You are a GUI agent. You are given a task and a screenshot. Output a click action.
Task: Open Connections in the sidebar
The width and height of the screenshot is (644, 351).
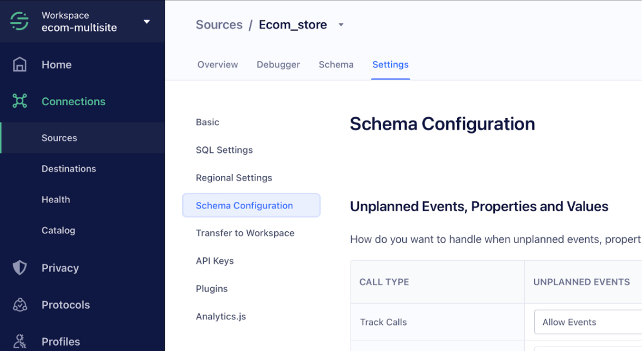(73, 101)
